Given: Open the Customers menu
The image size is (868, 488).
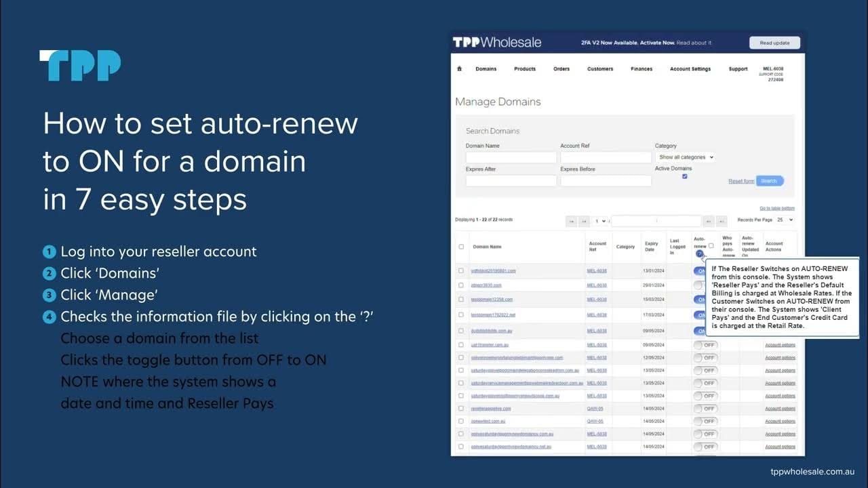Looking at the screenshot, I should pos(600,69).
